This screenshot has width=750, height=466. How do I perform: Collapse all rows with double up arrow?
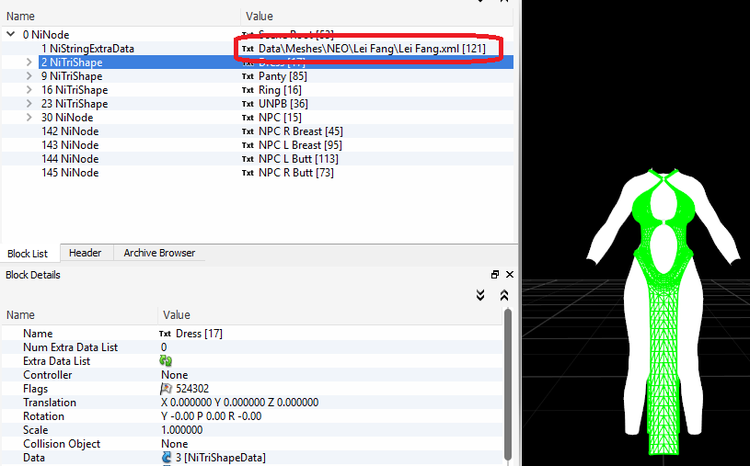[504, 295]
